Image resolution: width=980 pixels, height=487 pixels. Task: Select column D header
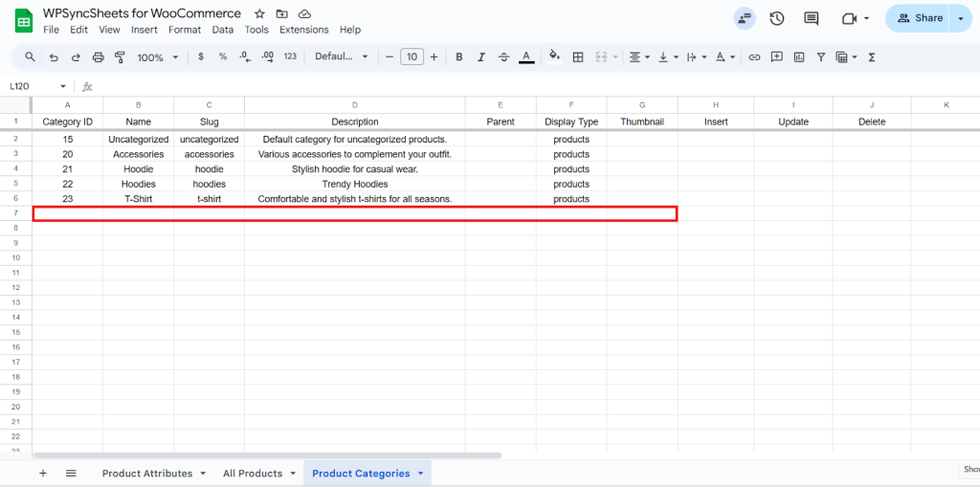354,105
